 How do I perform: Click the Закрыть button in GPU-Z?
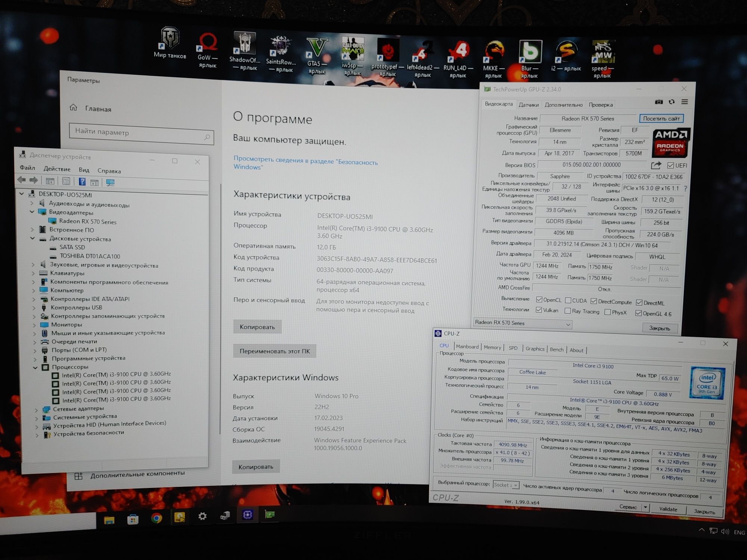pos(659,328)
